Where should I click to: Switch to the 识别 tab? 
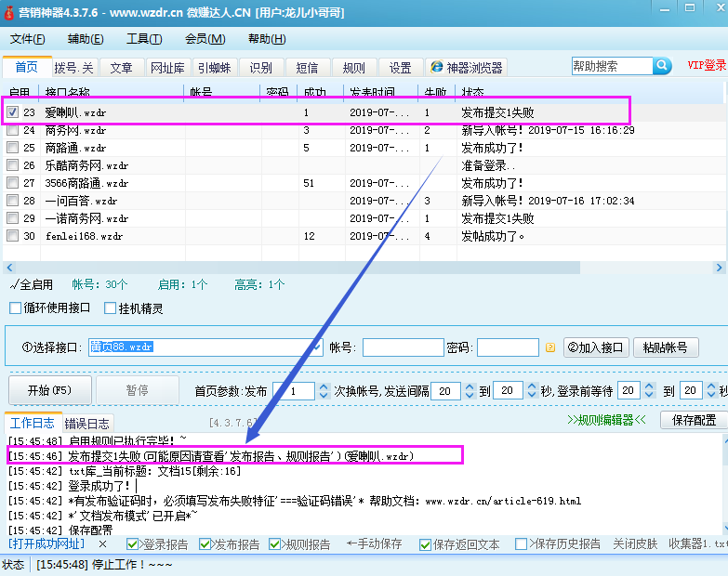pos(261,68)
